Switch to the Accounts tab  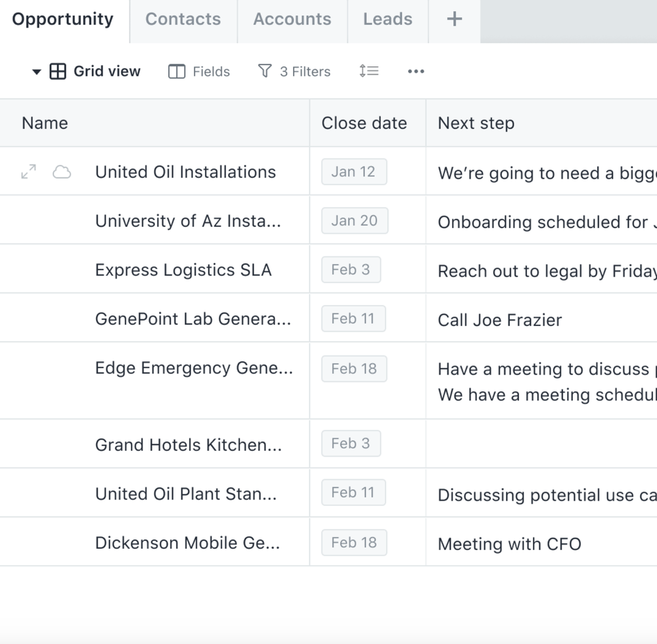(x=292, y=19)
